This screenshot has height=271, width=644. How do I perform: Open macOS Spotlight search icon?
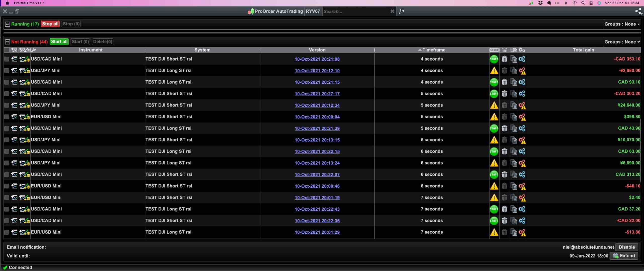tap(583, 3)
